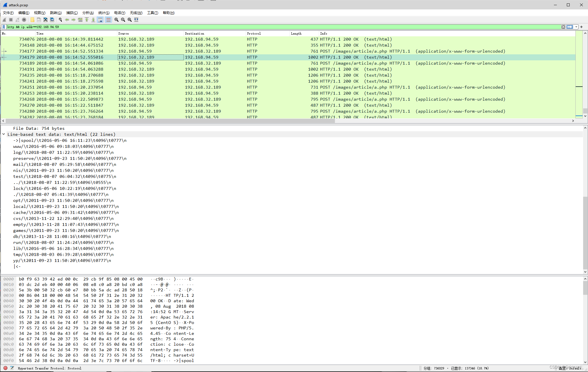The width and height of the screenshot is (588, 372).
Task: Click the capture file properties status icon
Action: [12, 368]
